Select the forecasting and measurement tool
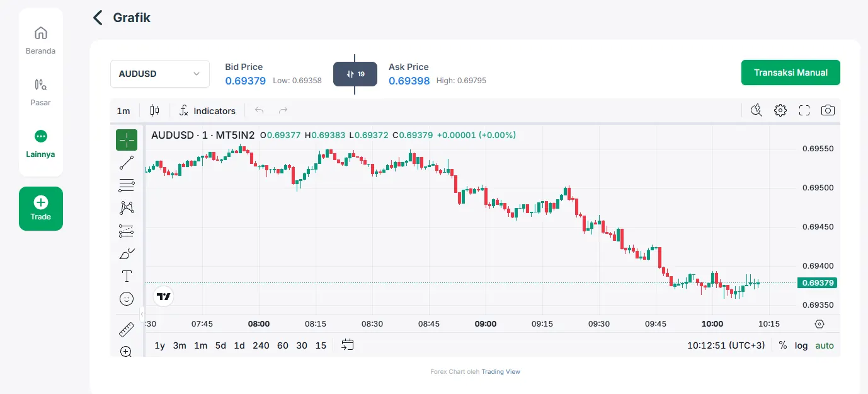Viewport: 868px width, 394px height. pos(127,231)
